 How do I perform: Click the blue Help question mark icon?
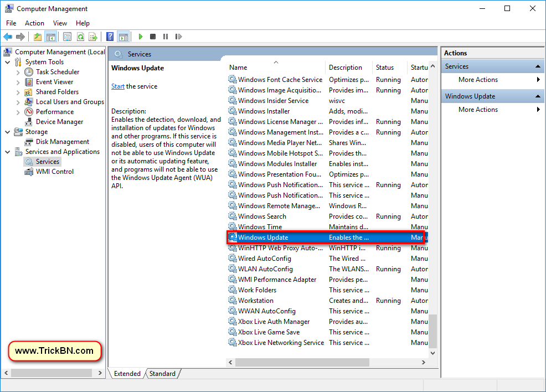pos(110,37)
